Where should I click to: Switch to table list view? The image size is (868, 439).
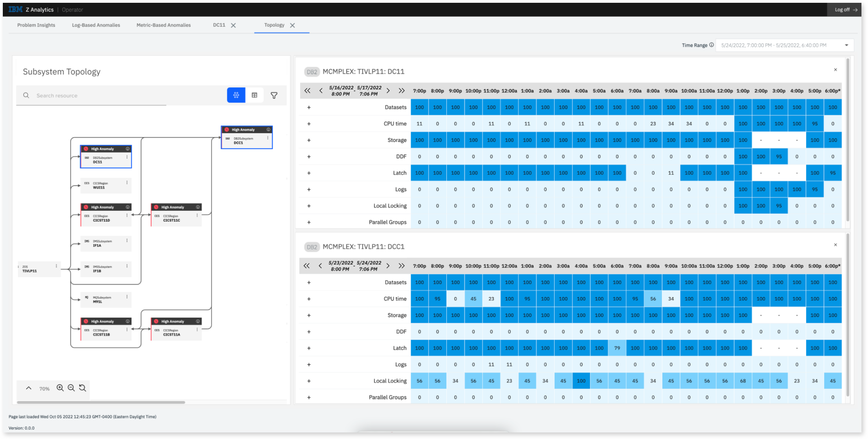[x=254, y=95]
